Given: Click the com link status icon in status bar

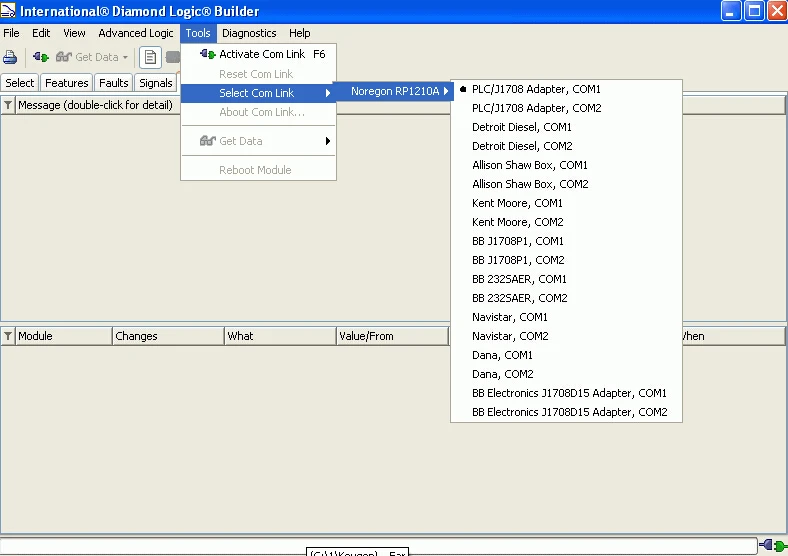Looking at the screenshot, I should point(773,545).
